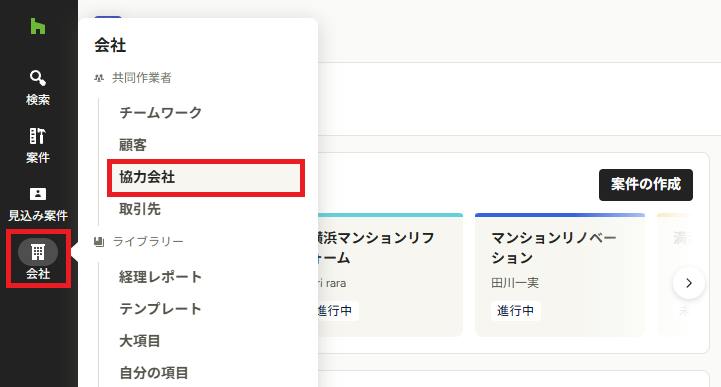Open 大項目 menu item

pos(140,341)
